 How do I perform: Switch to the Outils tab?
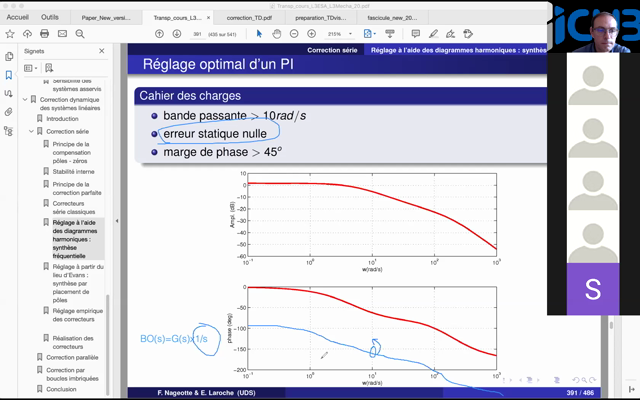pyautogui.click(x=50, y=16)
